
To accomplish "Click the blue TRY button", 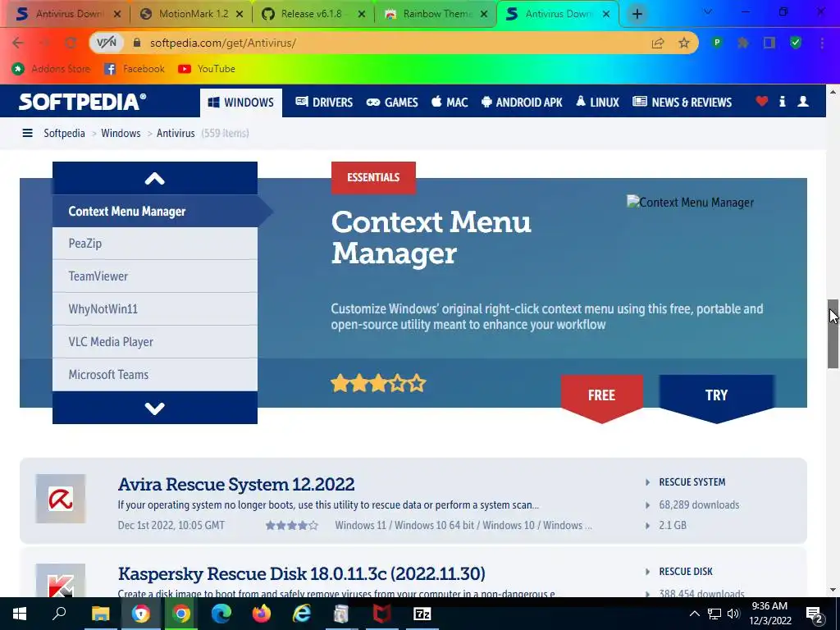I will click(x=717, y=396).
